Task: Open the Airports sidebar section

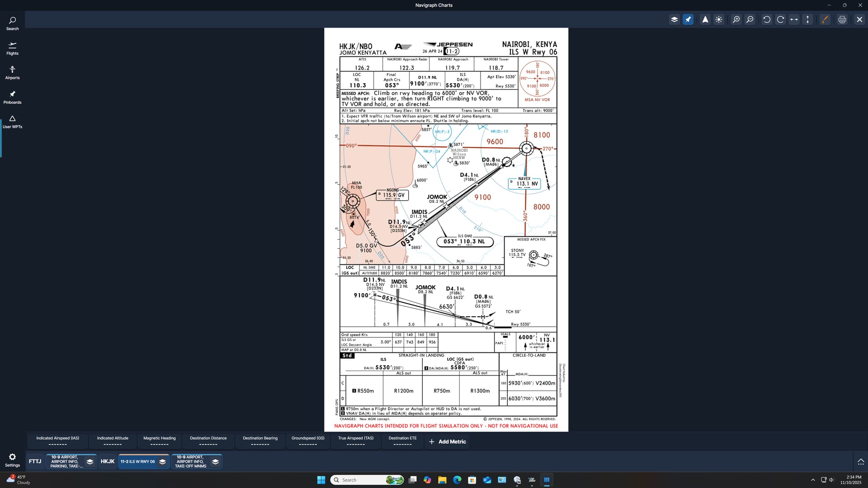Action: click(12, 72)
